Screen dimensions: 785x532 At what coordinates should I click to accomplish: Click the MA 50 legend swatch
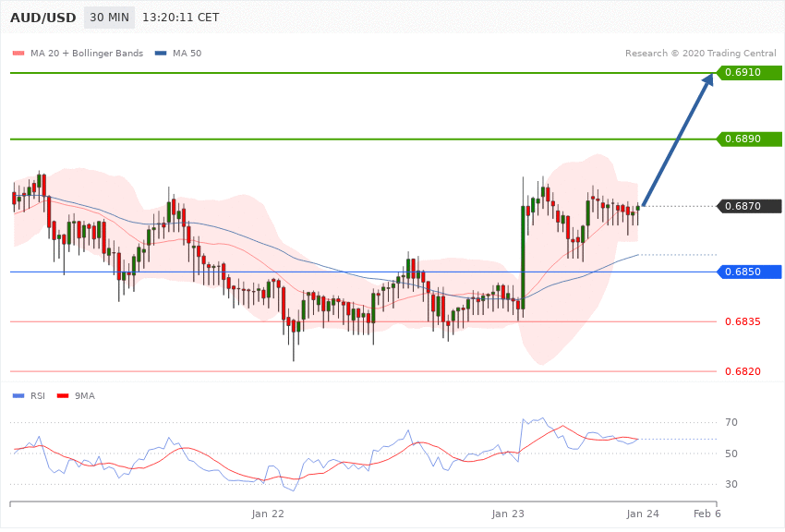pyautogui.click(x=161, y=53)
